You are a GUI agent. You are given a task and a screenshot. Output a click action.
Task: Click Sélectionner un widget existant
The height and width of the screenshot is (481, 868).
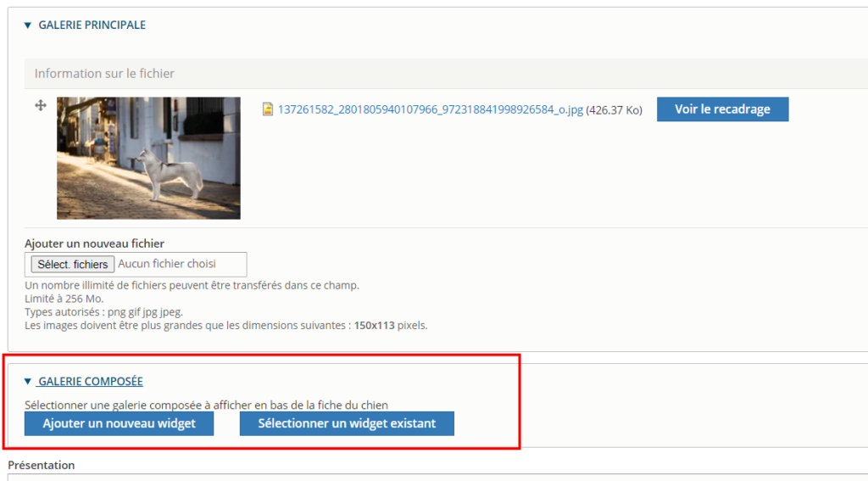[x=347, y=423]
